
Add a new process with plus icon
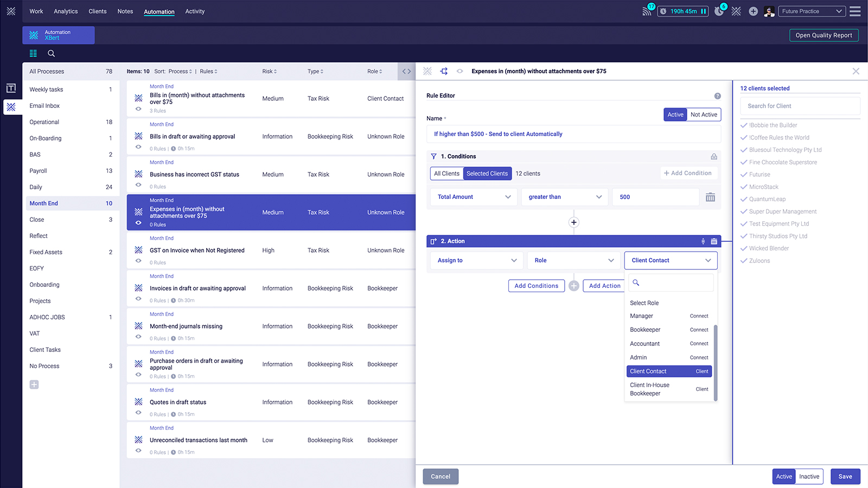point(34,384)
